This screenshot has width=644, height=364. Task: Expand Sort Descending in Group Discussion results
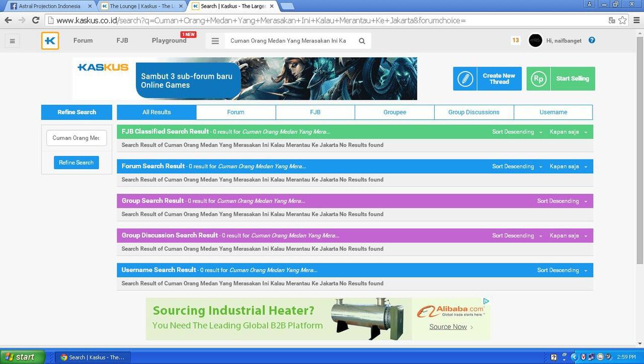tap(517, 236)
